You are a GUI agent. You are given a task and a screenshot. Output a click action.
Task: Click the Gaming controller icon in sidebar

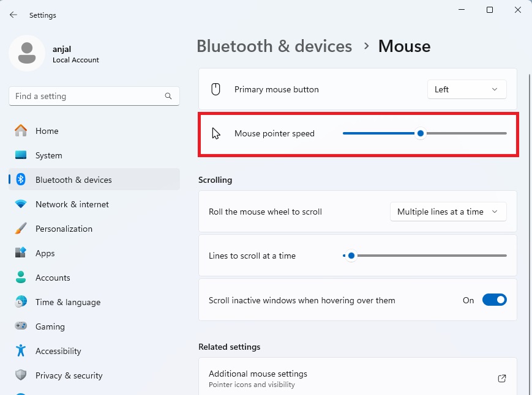tap(21, 327)
